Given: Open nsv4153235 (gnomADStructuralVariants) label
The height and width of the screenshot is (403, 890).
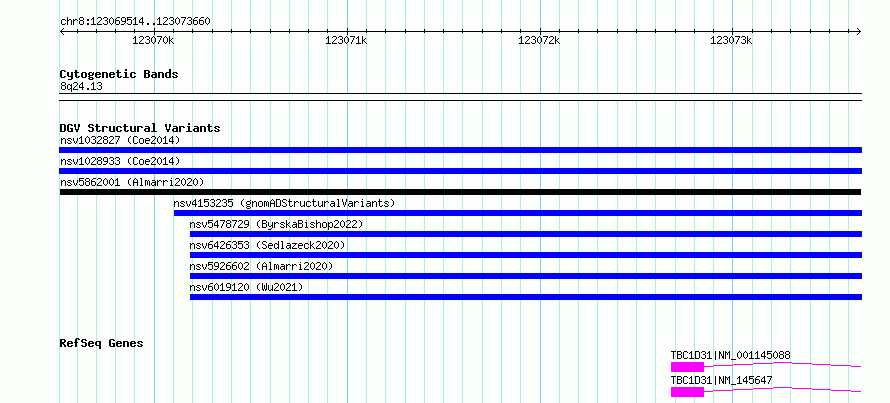Looking at the screenshot, I should [x=284, y=203].
